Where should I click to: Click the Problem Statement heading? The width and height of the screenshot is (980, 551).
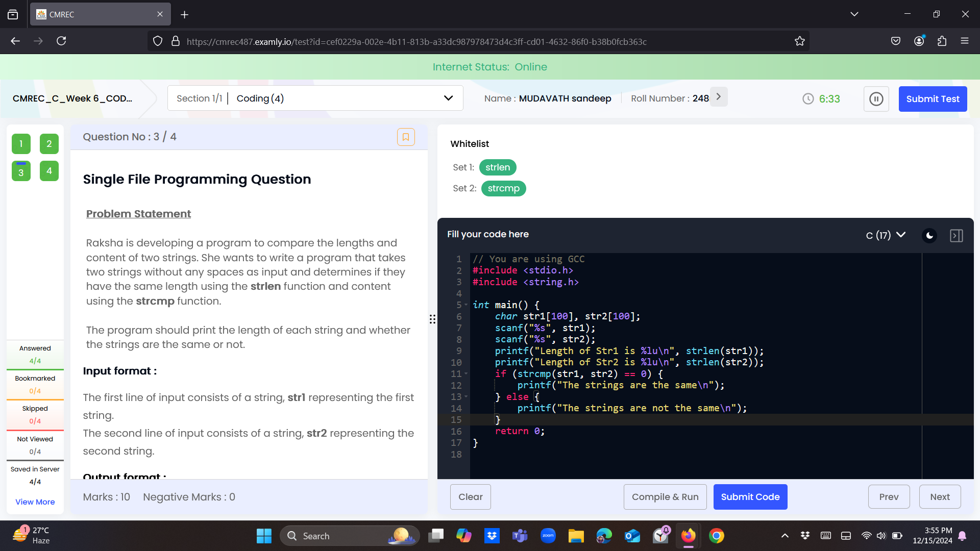pos(138,214)
